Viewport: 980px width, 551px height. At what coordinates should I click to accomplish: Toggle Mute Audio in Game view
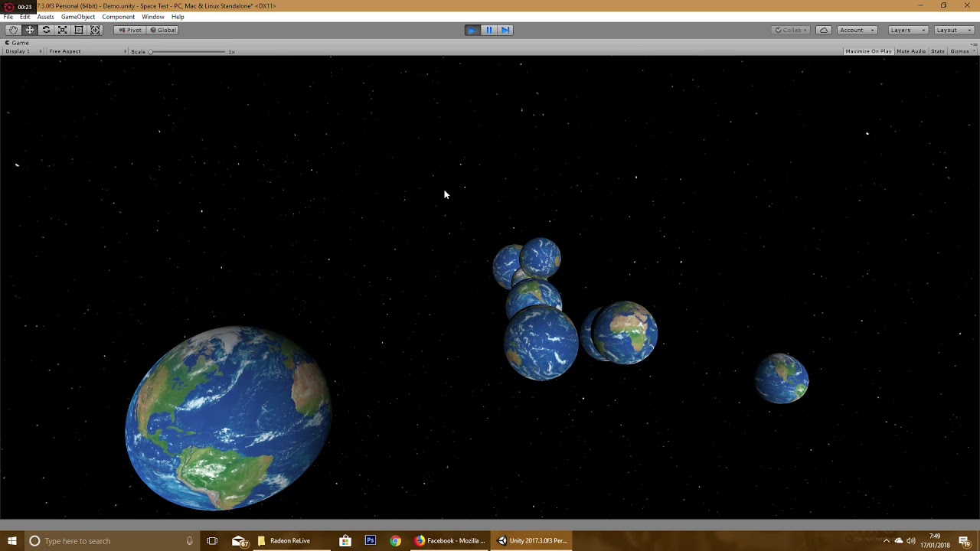911,51
